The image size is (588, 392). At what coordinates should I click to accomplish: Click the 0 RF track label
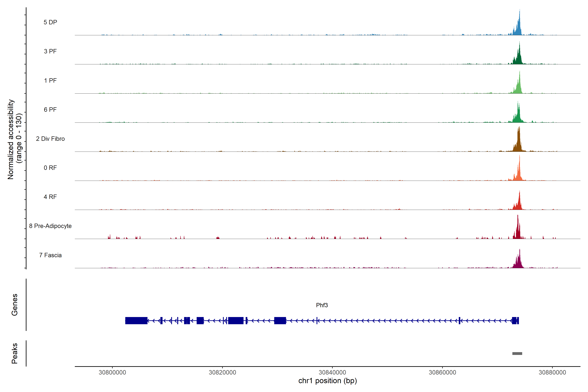[50, 168]
